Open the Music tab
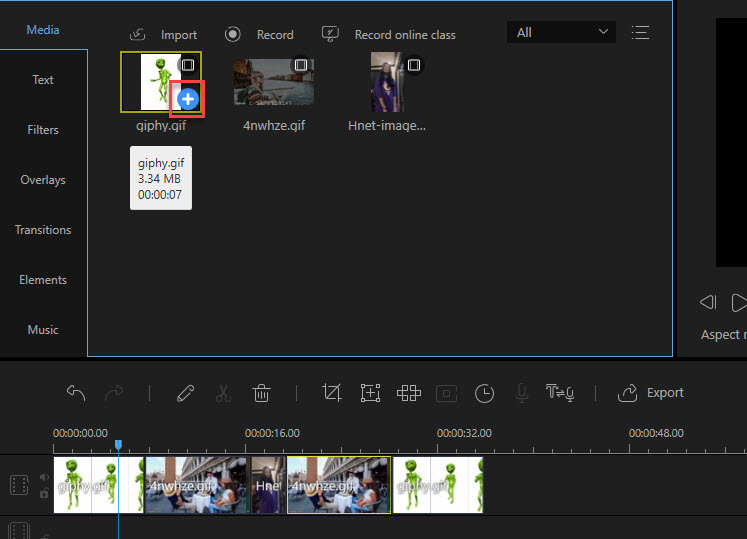The width and height of the screenshot is (747, 539). pos(43,330)
